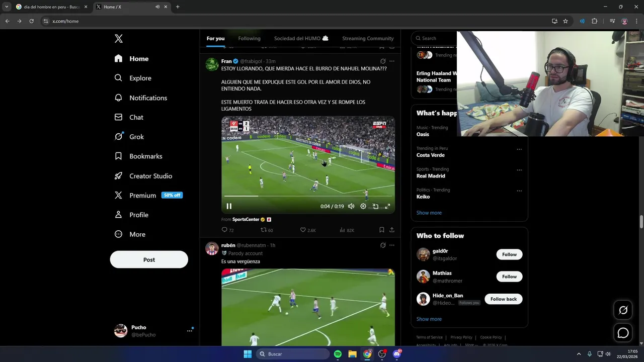
Task: Open Explore from the sidebar
Action: 133,78
